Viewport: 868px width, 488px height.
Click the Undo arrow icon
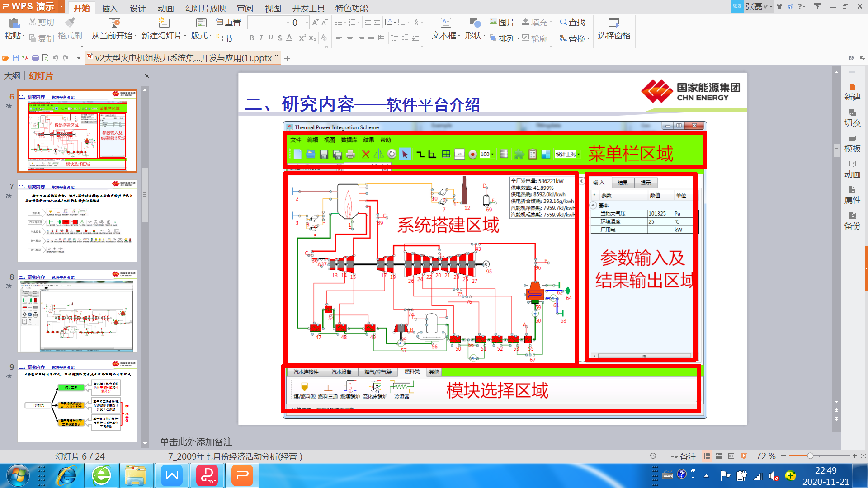(x=56, y=58)
